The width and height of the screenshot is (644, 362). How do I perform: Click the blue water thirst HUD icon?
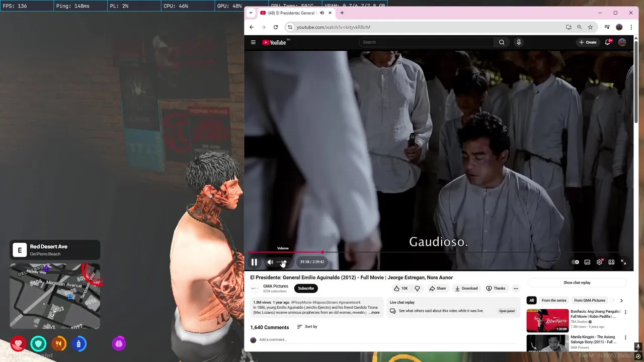[78, 344]
